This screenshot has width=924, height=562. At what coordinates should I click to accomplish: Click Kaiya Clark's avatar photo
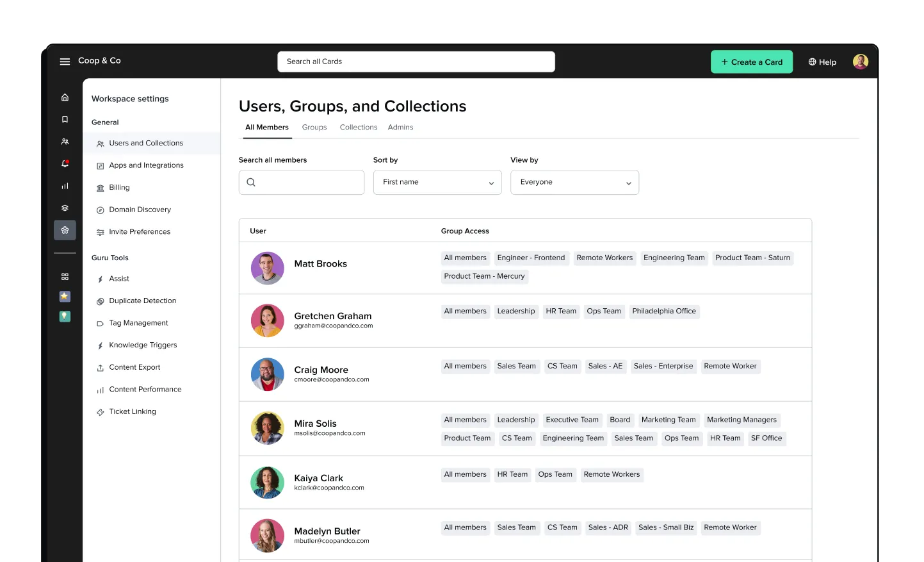(267, 483)
